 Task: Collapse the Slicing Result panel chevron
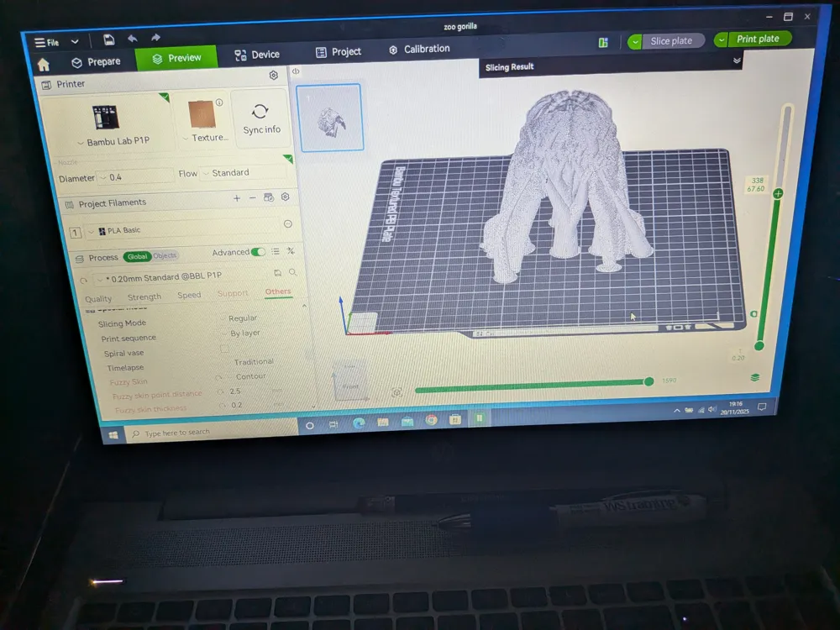(737, 60)
